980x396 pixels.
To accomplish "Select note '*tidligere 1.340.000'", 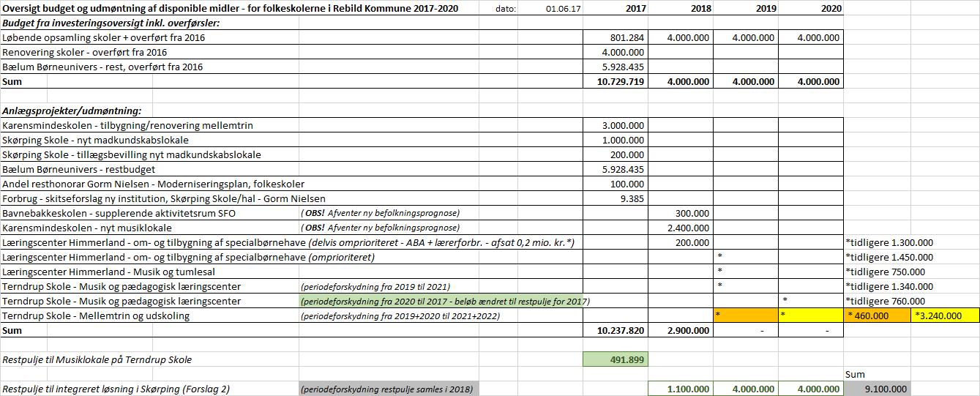I will click(x=889, y=286).
